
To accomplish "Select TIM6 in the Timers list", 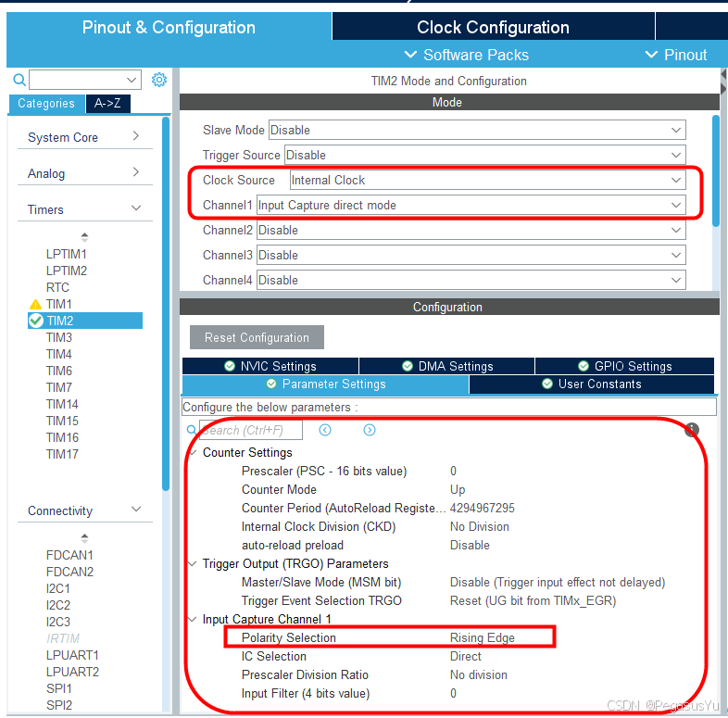I will pyautogui.click(x=59, y=372).
